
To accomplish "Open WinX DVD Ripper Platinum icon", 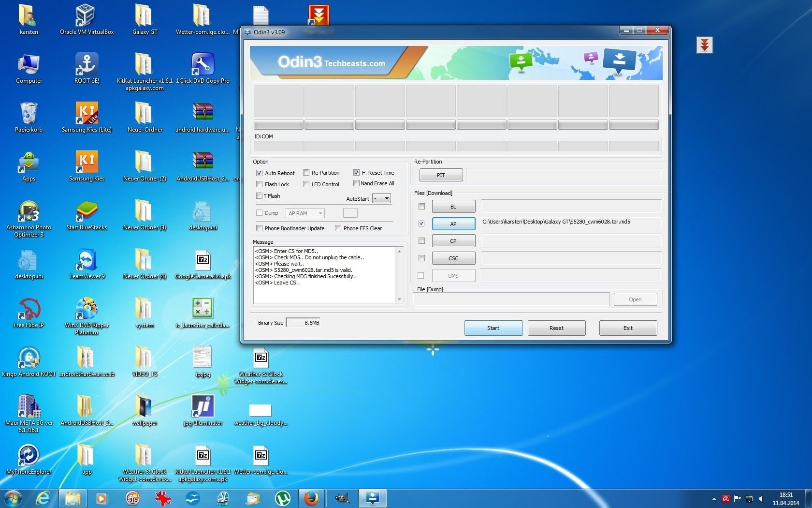I will 87,316.
